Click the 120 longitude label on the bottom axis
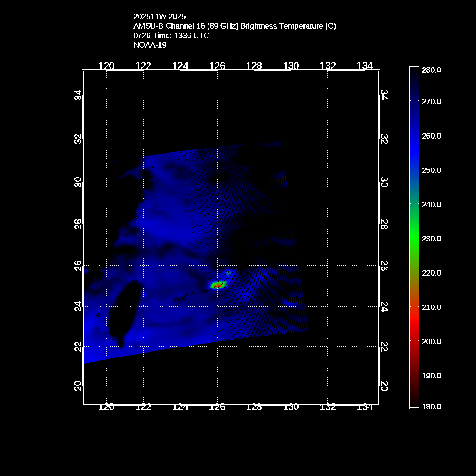The image size is (476, 476). coord(106,407)
